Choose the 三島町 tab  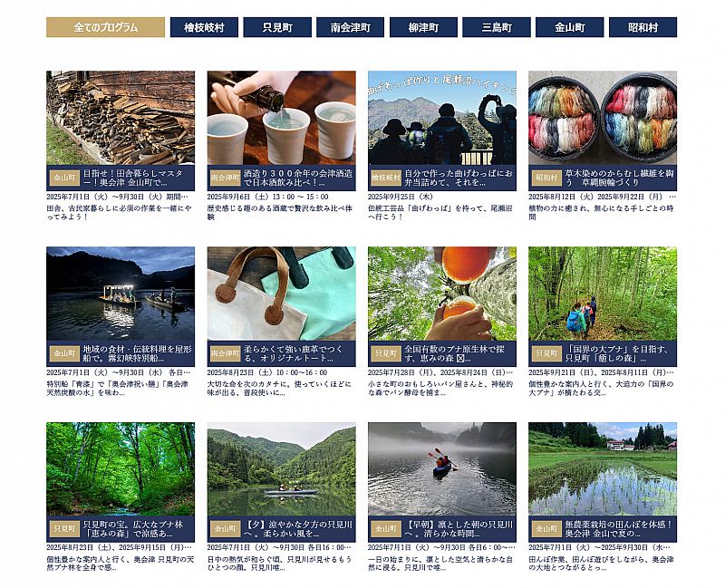point(497,27)
